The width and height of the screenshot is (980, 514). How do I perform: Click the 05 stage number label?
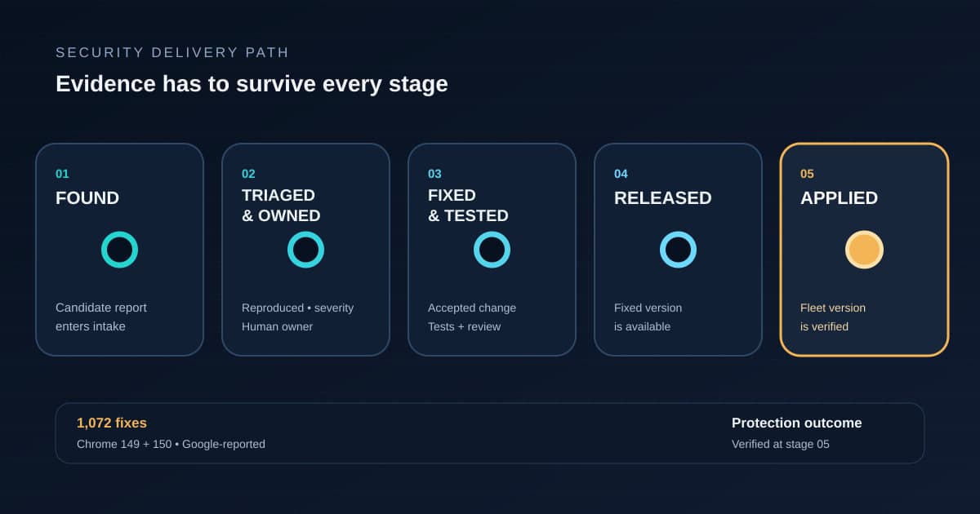pyautogui.click(x=807, y=174)
